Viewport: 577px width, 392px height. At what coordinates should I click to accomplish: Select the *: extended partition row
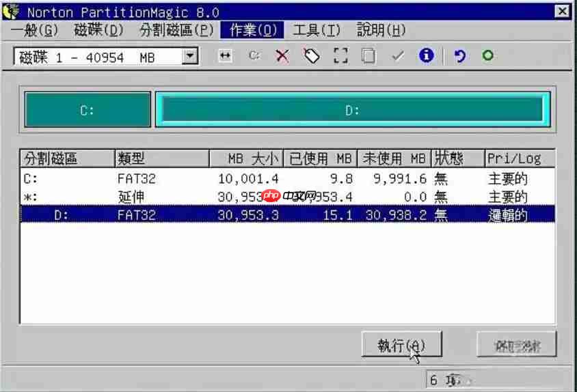(287, 197)
